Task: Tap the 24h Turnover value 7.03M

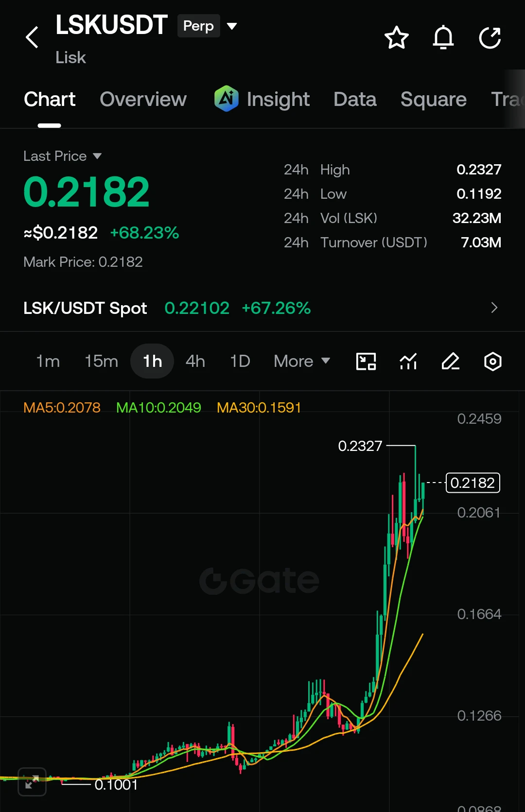Action: coord(481,242)
